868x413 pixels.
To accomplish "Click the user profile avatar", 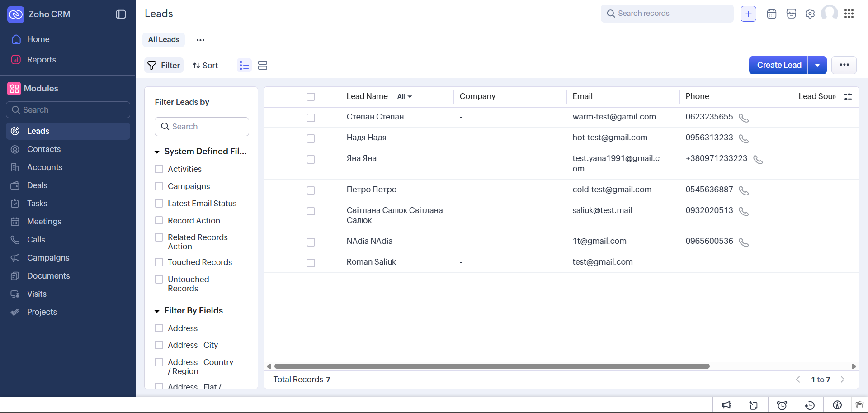I will [x=830, y=13].
